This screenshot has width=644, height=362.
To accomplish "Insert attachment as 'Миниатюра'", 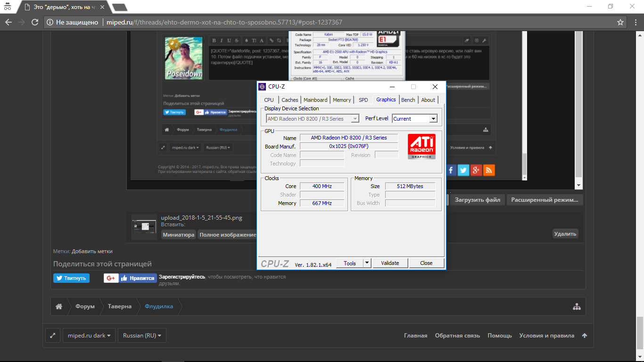I will (179, 235).
